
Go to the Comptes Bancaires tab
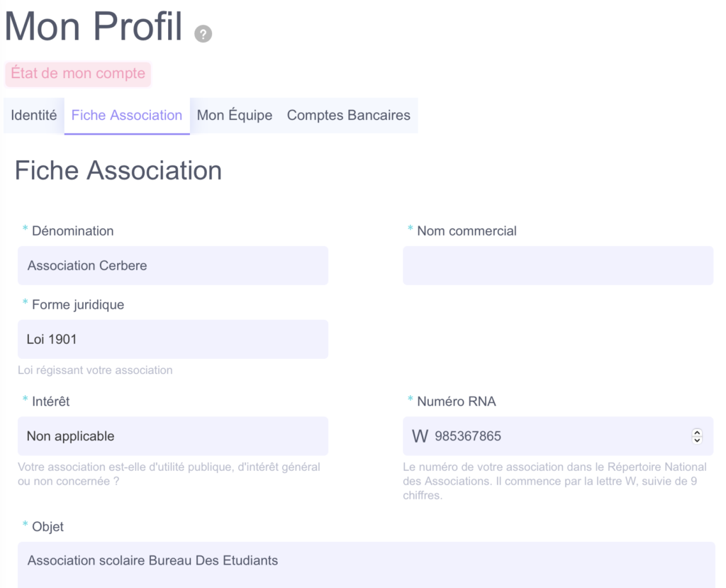point(349,116)
